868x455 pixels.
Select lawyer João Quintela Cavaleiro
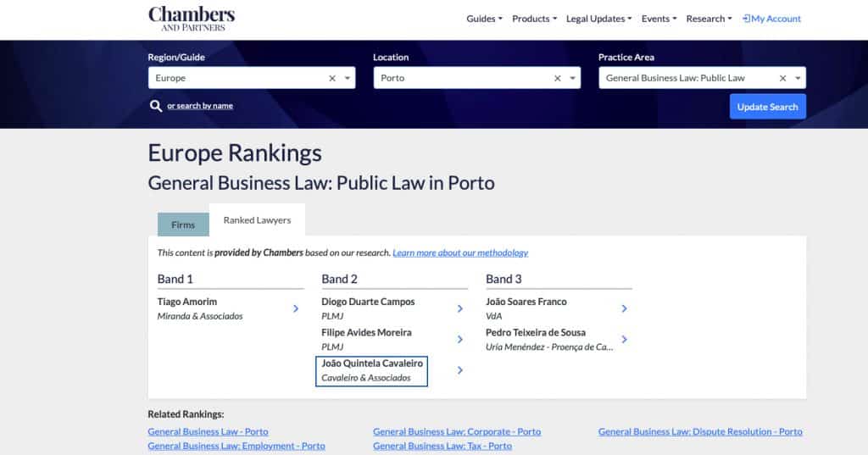click(x=372, y=363)
